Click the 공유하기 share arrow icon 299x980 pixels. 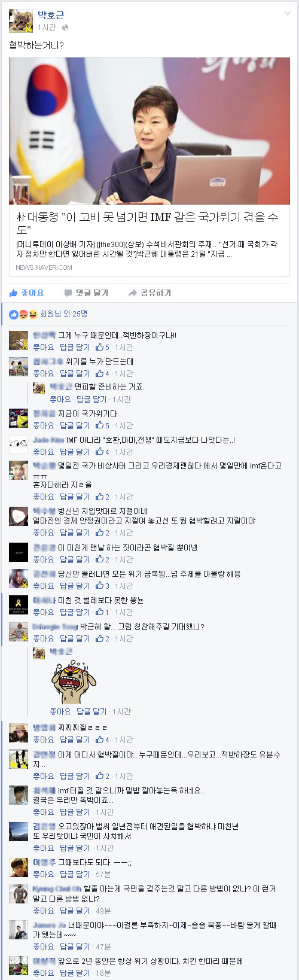(133, 293)
